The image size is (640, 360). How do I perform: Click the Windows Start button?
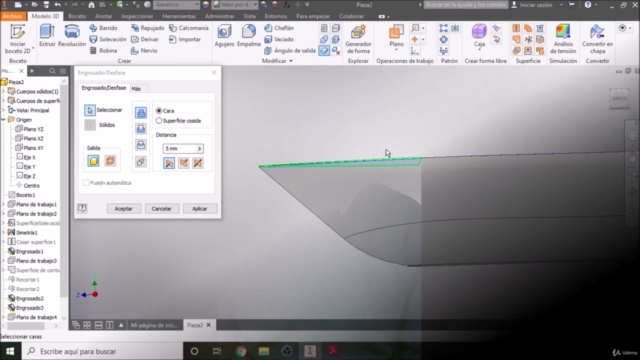(x=10, y=351)
